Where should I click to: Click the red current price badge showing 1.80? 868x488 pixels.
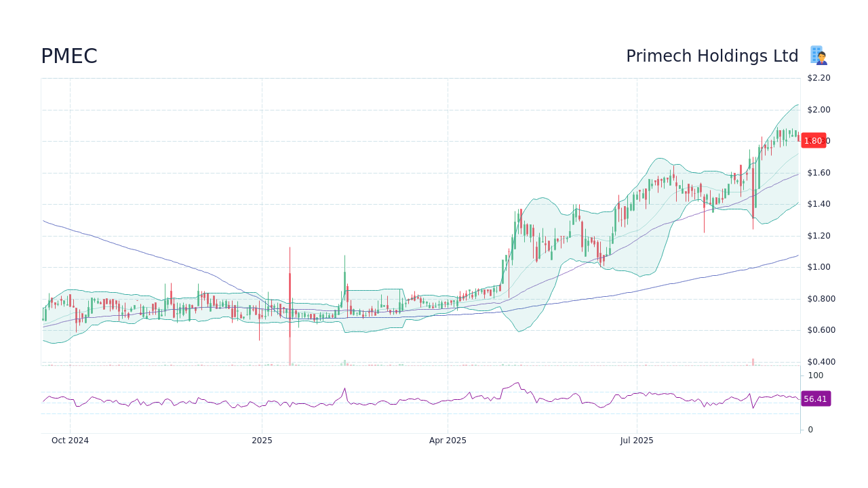tap(813, 140)
